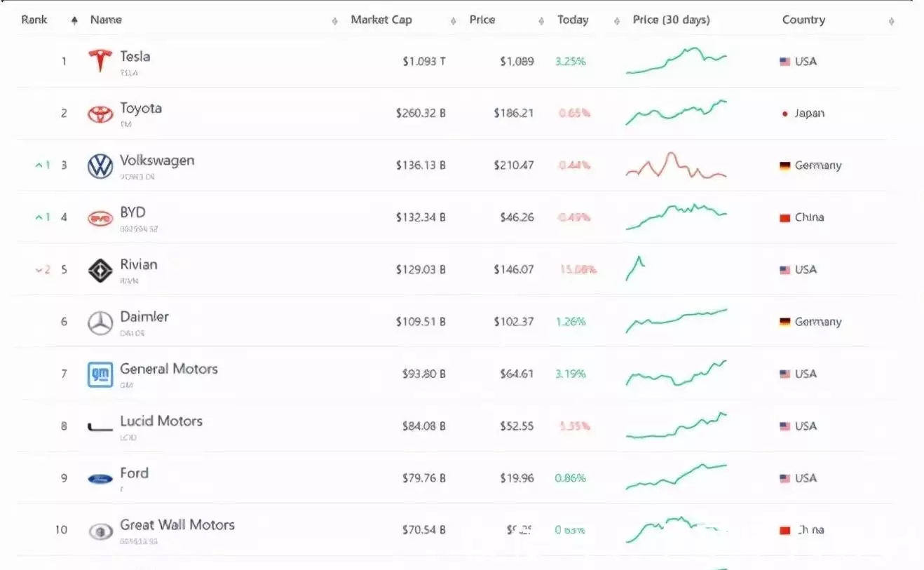This screenshot has height=570, width=924.
Task: Click Rivian price $146.07
Action: pos(513,270)
